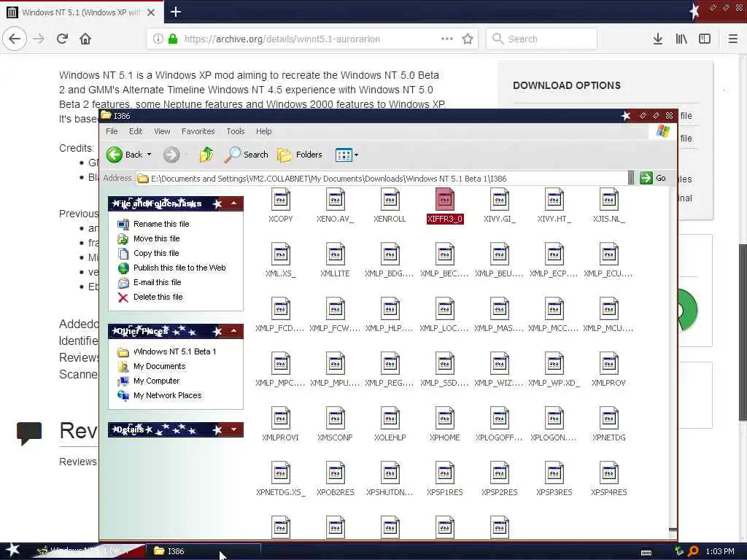Screen dimensions: 747x560
Task: Select the XJIS.NL_ file icon
Action: coord(609,199)
